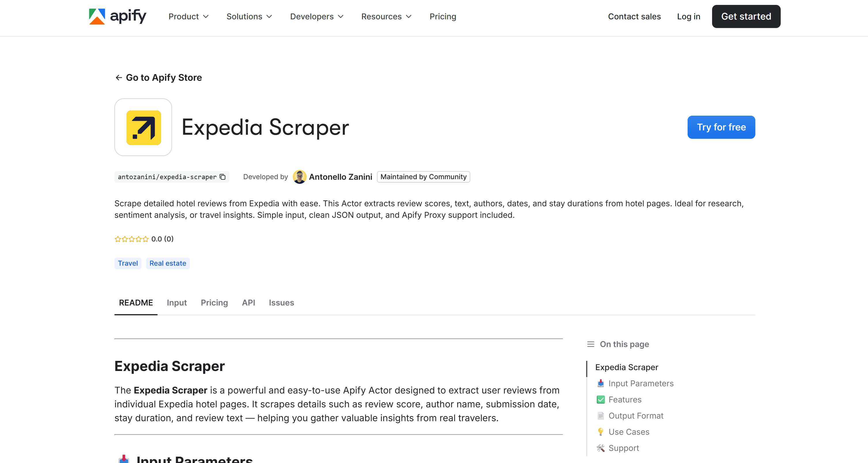Click the Use Cases lightbulb entry
Screen dimensions: 868x463
tap(629, 432)
